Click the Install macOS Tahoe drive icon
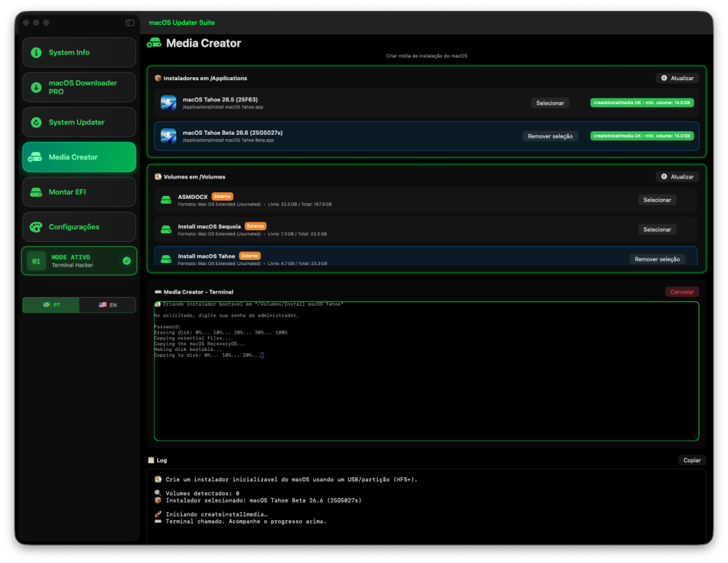The width and height of the screenshot is (728, 563). point(166,259)
